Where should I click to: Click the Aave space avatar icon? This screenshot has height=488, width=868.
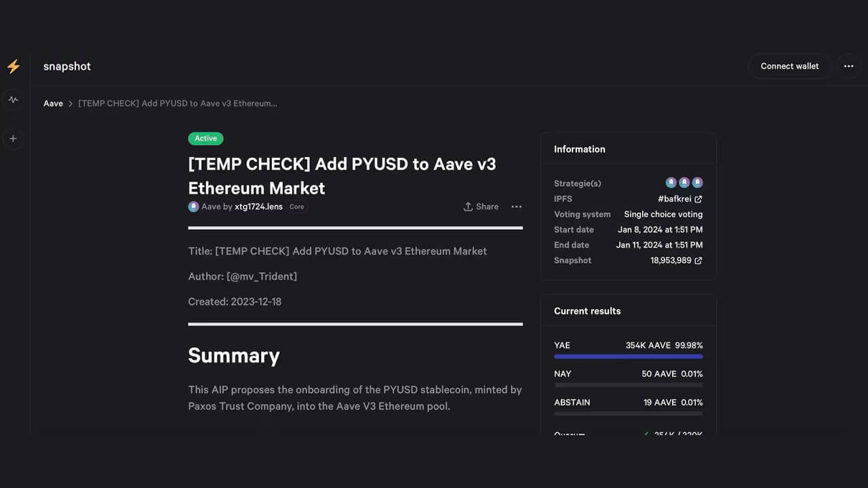[194, 207]
